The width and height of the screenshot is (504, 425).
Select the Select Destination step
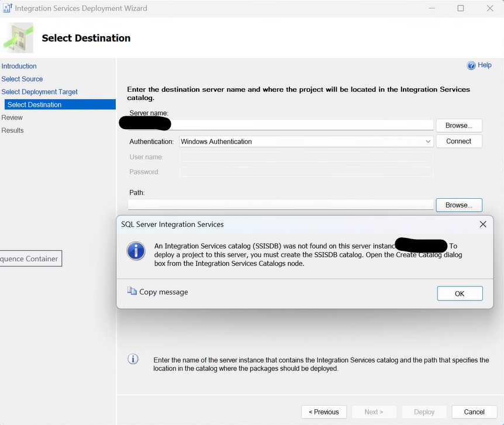(60, 105)
